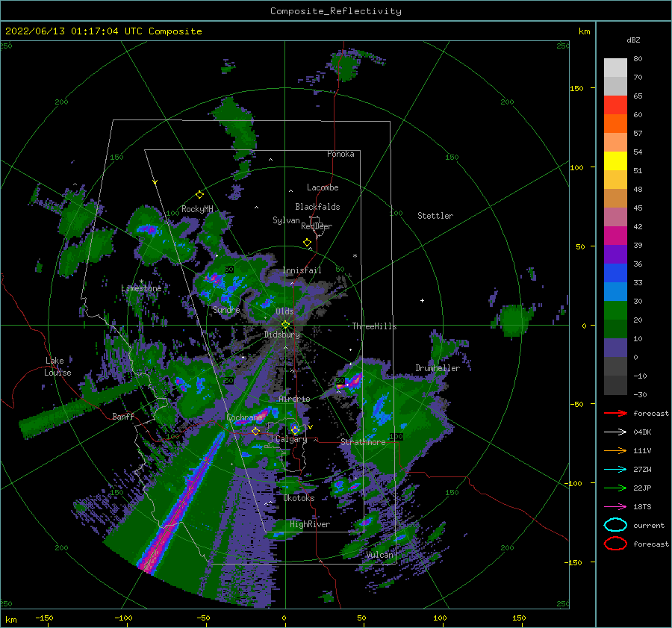Click the ThreeHills city label

pos(375,326)
